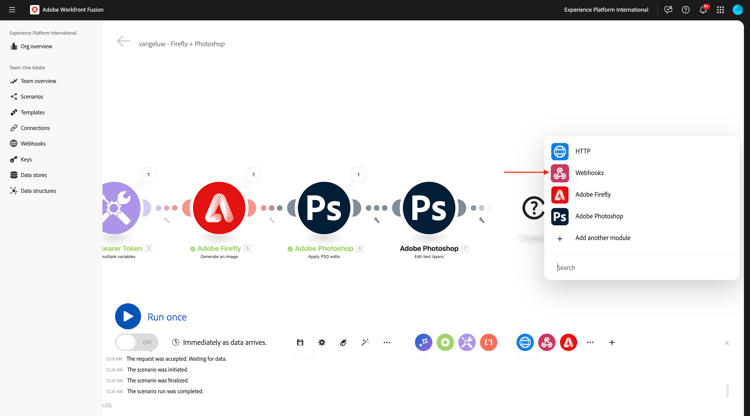Switch organization Experience Platform International in header
750x416 pixels.
click(x=606, y=10)
